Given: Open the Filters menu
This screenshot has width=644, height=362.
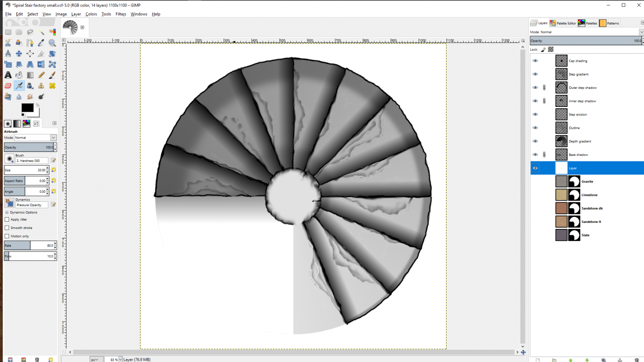Looking at the screenshot, I should coord(121,14).
